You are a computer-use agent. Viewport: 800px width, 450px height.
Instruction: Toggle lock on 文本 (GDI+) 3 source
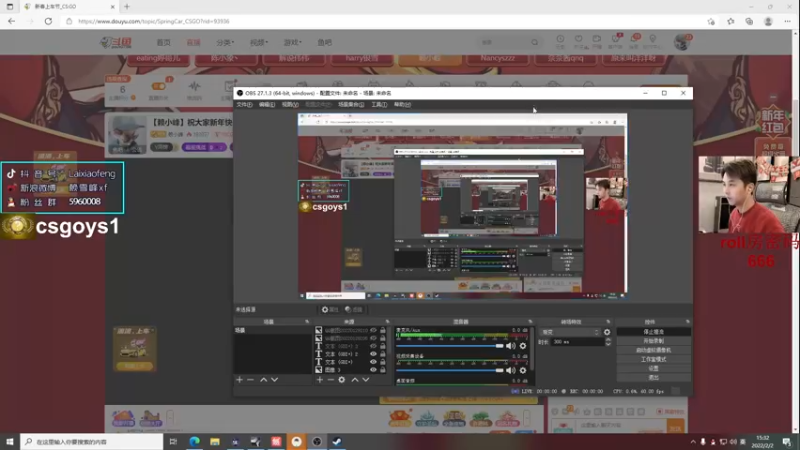pyautogui.click(x=383, y=346)
